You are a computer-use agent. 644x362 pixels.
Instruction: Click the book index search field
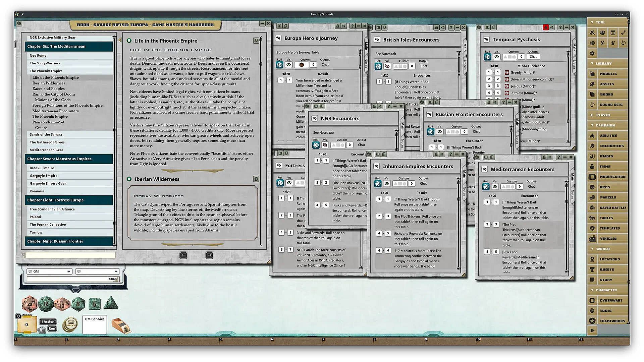coord(71,255)
